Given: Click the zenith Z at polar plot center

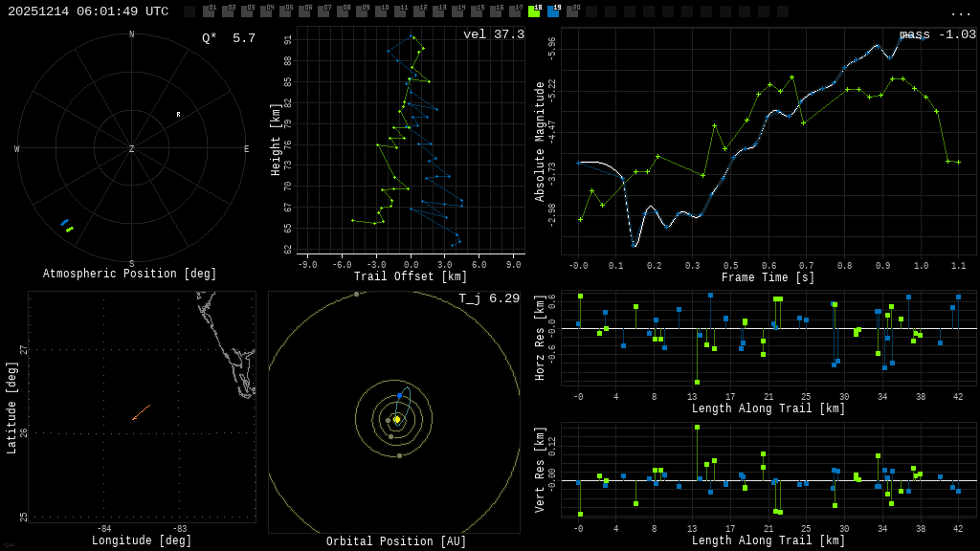Looking at the screenshot, I should (x=132, y=149).
